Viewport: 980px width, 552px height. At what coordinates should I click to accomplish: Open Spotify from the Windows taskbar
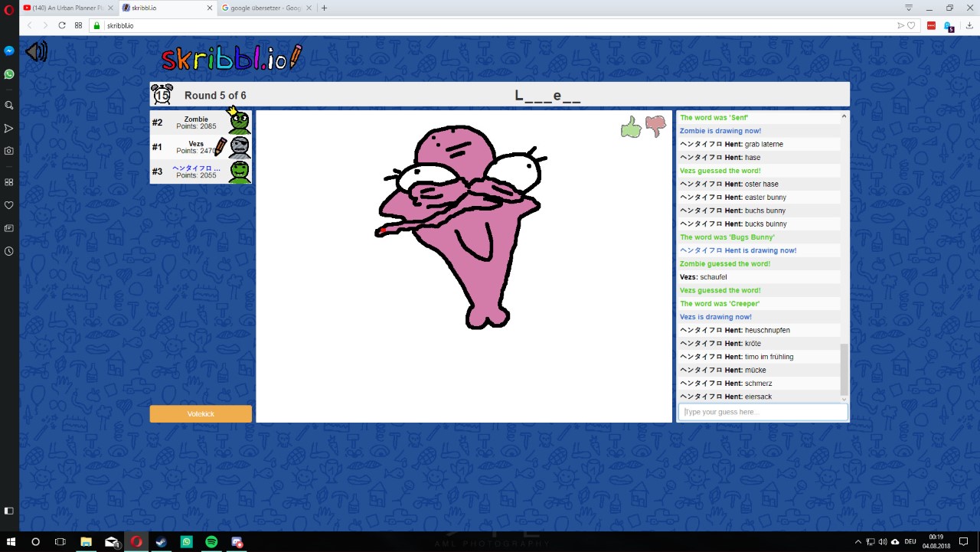211,542
